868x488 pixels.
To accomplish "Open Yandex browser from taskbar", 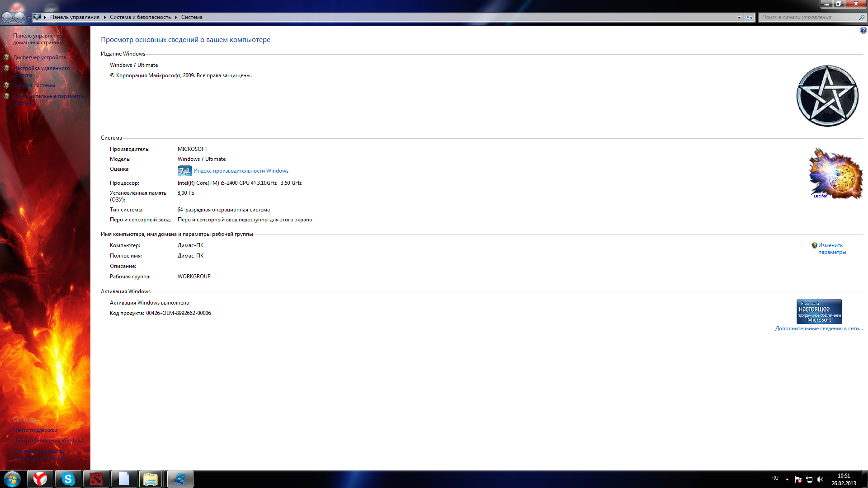I will tap(40, 479).
